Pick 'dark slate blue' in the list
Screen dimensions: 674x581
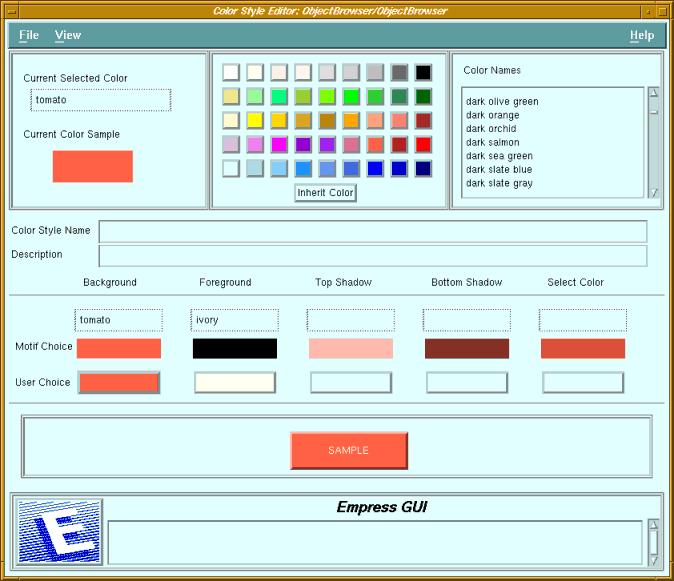pos(499,169)
